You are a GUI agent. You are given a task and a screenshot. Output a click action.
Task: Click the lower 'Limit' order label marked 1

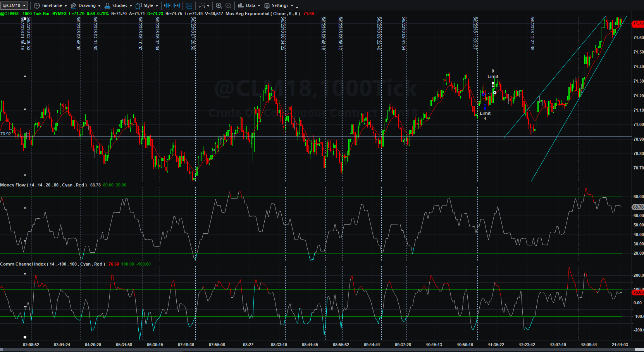pyautogui.click(x=485, y=113)
